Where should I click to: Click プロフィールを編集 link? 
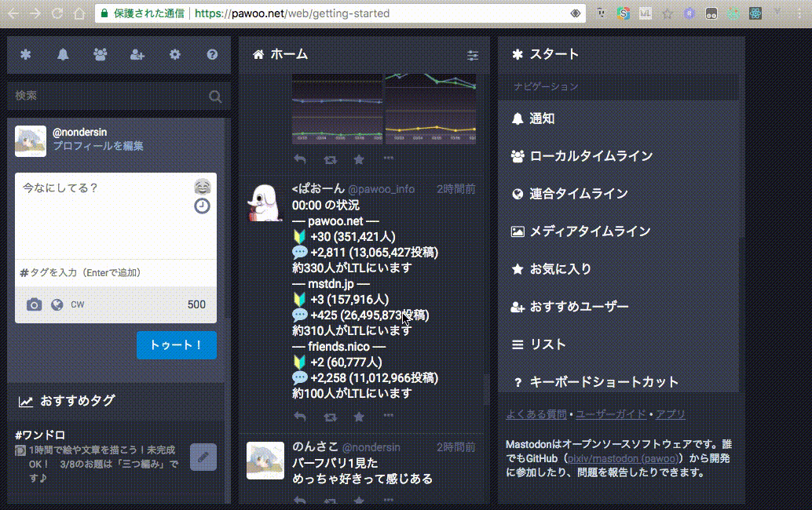point(98,146)
